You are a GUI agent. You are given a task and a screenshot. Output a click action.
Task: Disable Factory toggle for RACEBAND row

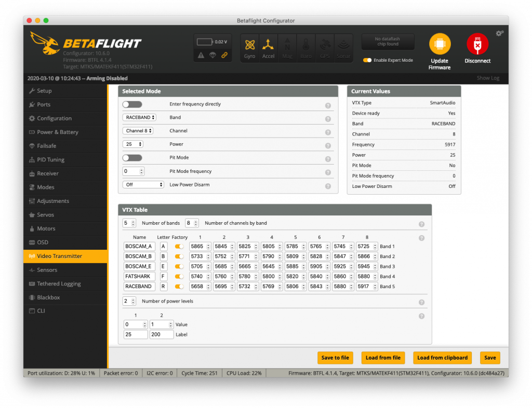[179, 286]
